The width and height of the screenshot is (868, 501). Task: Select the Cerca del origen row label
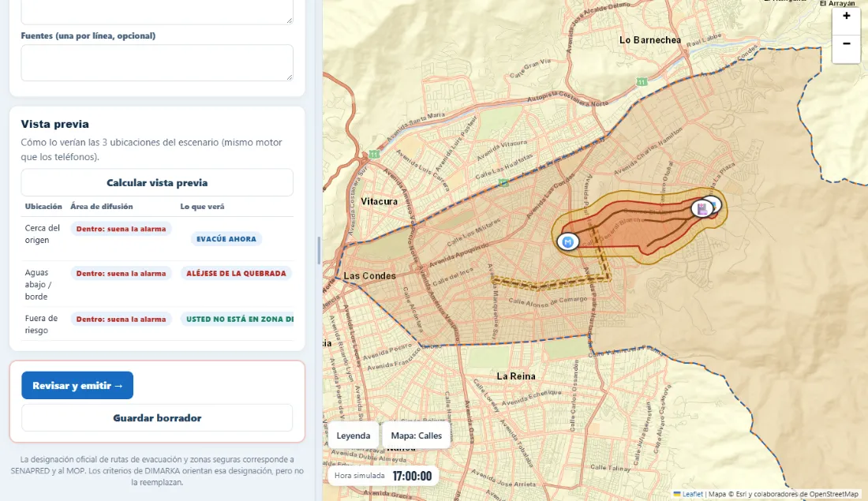pyautogui.click(x=42, y=234)
